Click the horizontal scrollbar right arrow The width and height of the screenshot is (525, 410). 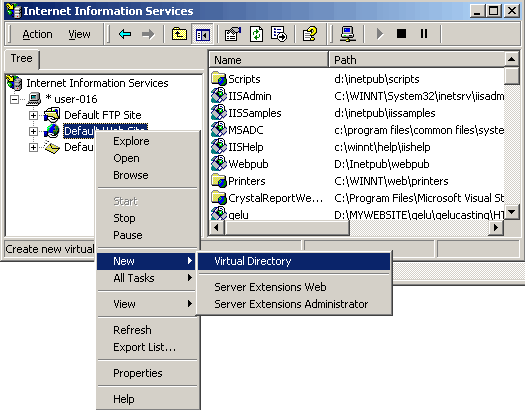pos(496,228)
